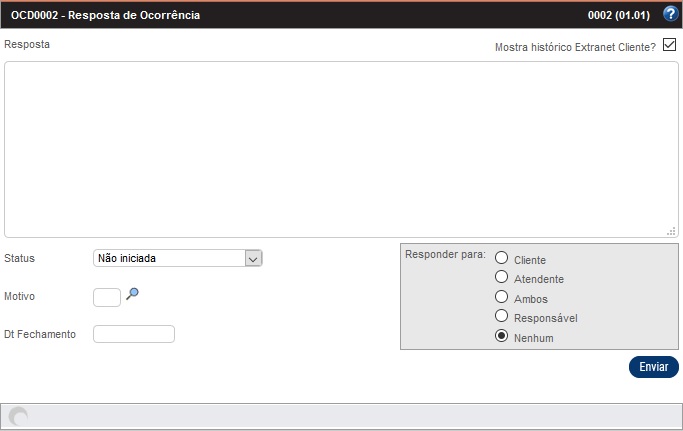Click the 0002 (01.01) version label

pos(620,15)
